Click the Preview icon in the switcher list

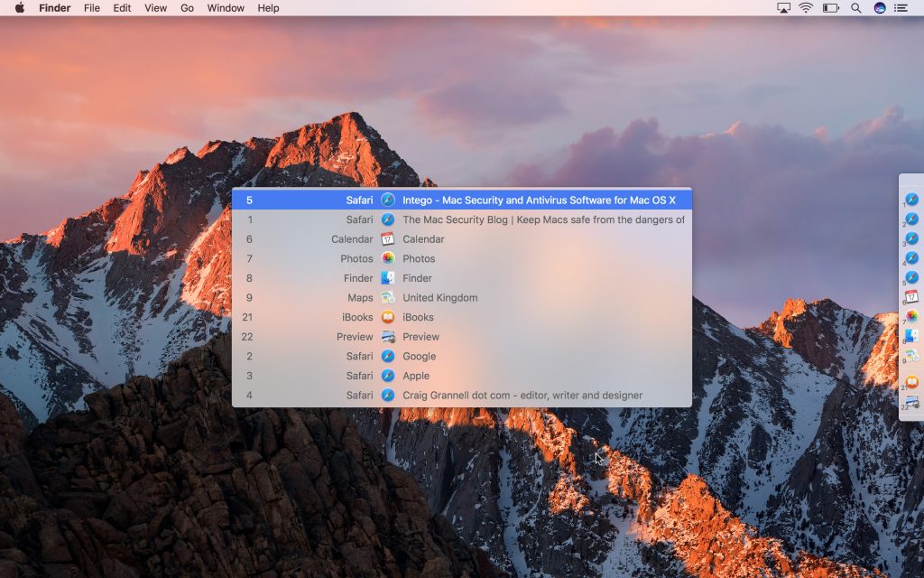pyautogui.click(x=388, y=337)
